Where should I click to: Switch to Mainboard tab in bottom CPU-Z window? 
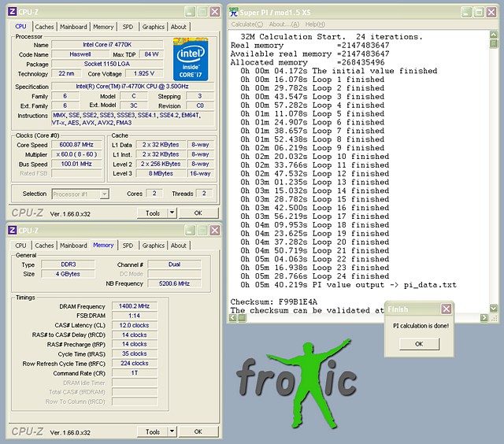point(73,245)
